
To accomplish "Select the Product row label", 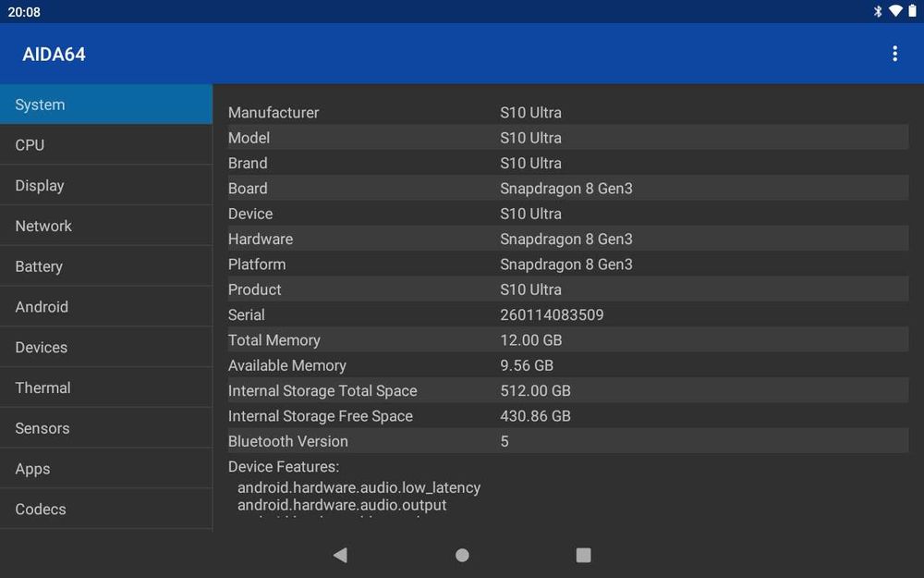I will pos(255,289).
